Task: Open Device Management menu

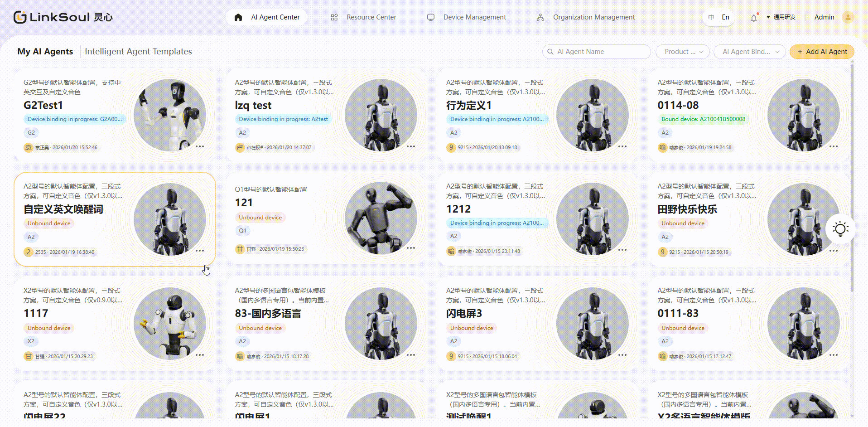Action: click(466, 17)
